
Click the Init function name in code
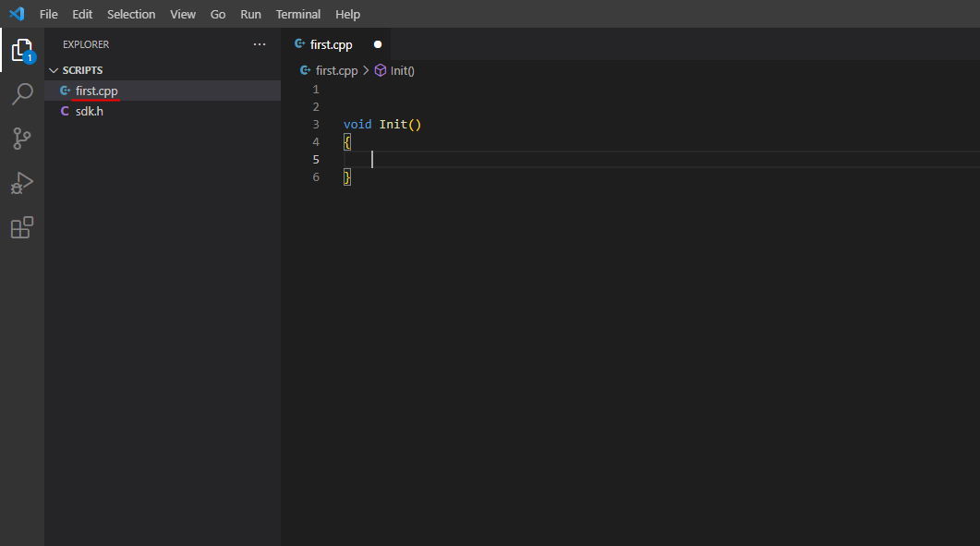click(x=393, y=125)
